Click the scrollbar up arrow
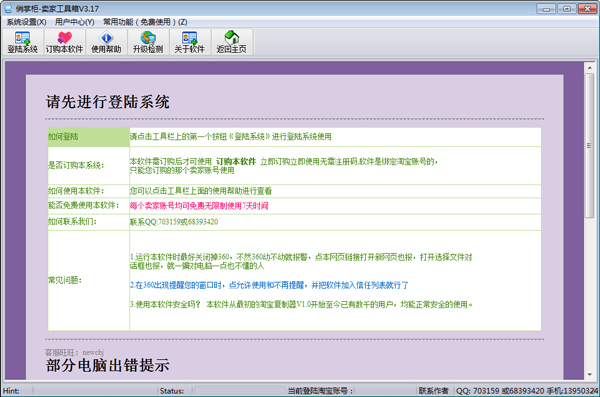The image size is (600, 397). tap(590, 68)
